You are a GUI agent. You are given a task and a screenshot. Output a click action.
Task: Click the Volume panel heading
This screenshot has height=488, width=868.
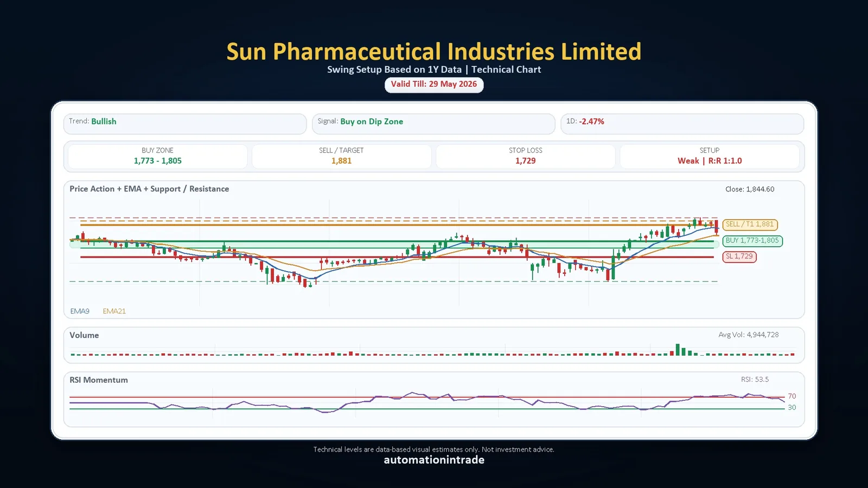[84, 335]
